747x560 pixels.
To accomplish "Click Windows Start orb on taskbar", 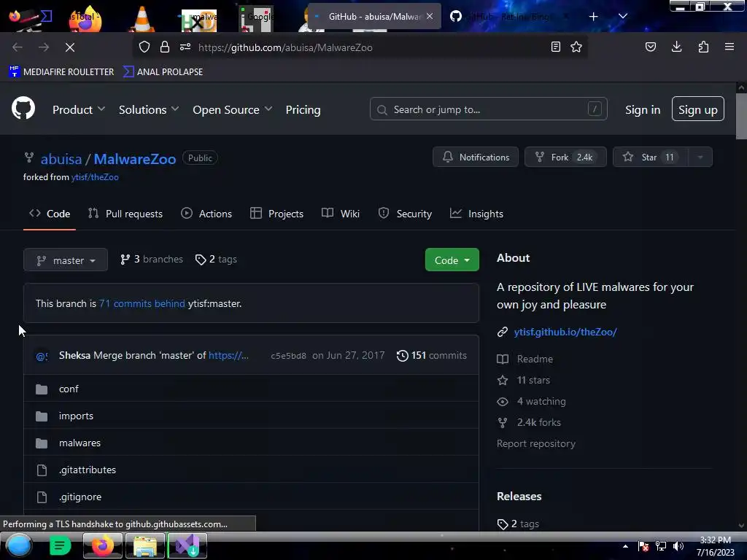I will tap(19, 545).
